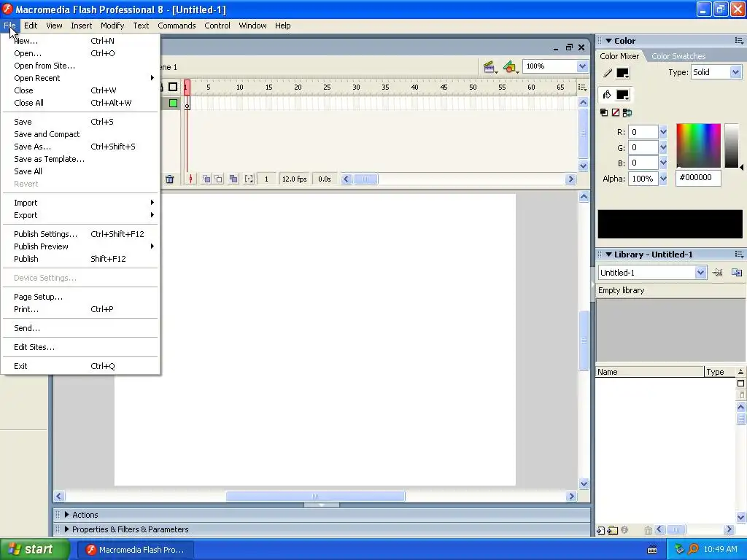The image size is (747, 560).
Task: Pick a color in the rainbow color field
Action: coord(698,145)
